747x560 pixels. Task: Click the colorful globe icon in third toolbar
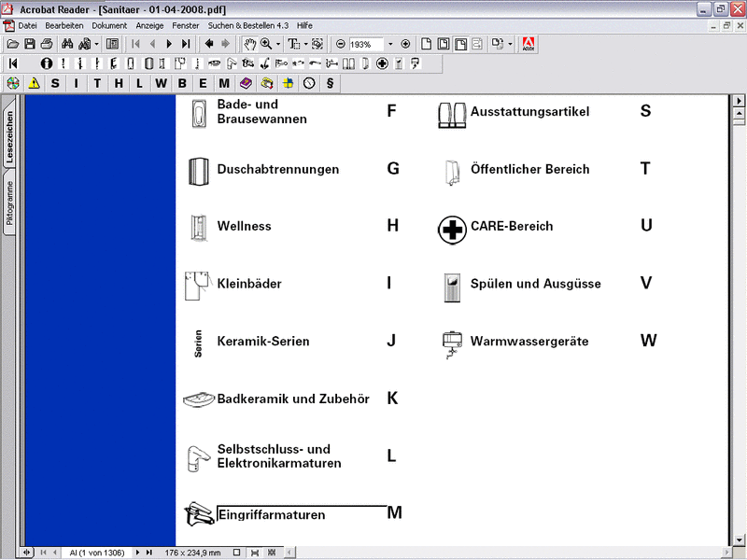click(x=13, y=83)
